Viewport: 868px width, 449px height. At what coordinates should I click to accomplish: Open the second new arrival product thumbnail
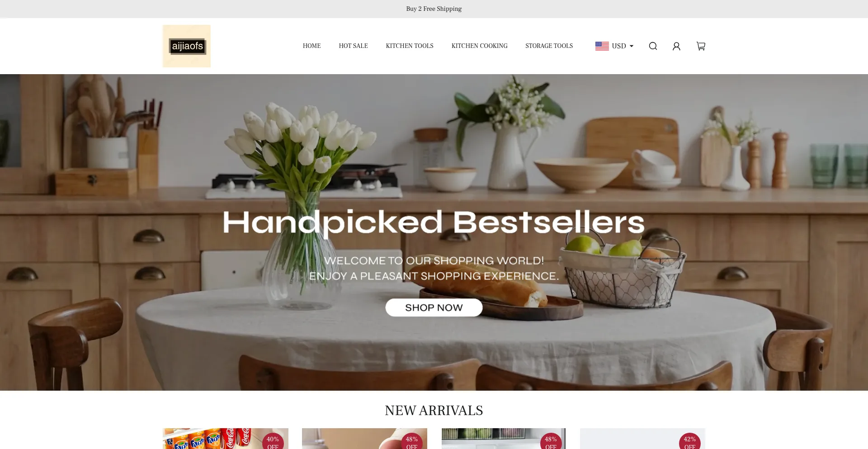coord(364,439)
